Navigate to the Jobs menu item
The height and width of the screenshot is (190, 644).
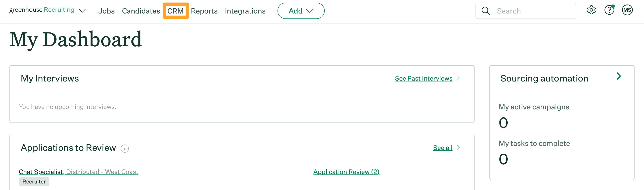pos(107,11)
